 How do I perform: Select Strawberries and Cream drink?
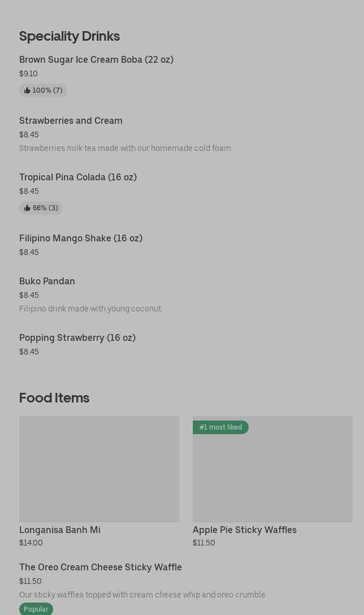[71, 120]
